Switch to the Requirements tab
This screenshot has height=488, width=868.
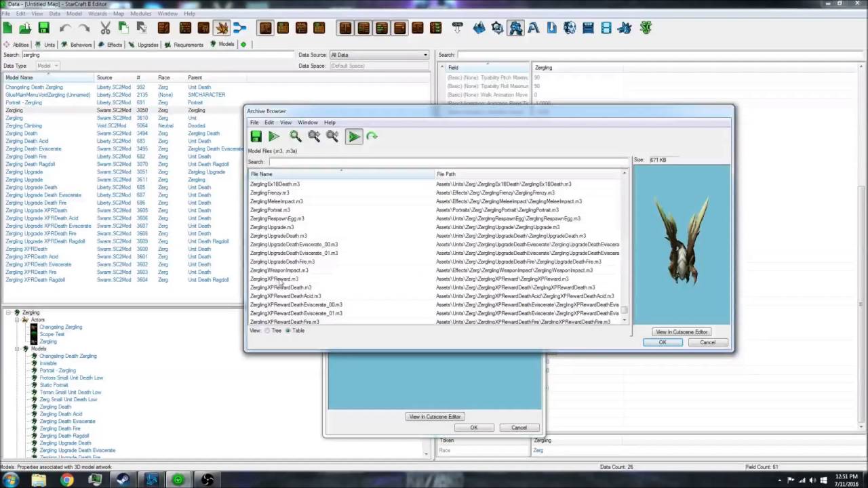(x=183, y=45)
